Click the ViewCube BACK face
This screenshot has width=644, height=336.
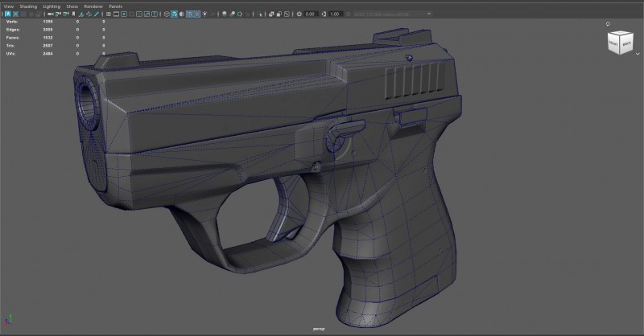626,44
